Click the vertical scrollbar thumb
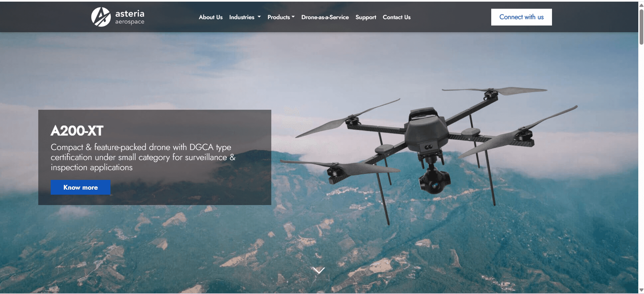The image size is (644, 294). click(x=641, y=27)
